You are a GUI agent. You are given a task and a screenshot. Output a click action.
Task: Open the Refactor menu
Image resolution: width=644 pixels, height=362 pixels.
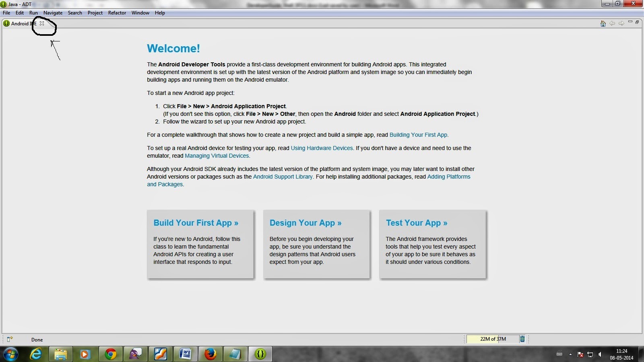[117, 13]
